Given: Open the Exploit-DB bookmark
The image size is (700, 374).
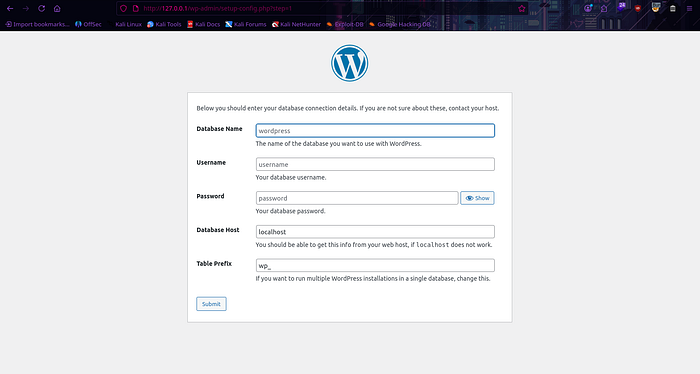Looking at the screenshot, I should click(345, 25).
